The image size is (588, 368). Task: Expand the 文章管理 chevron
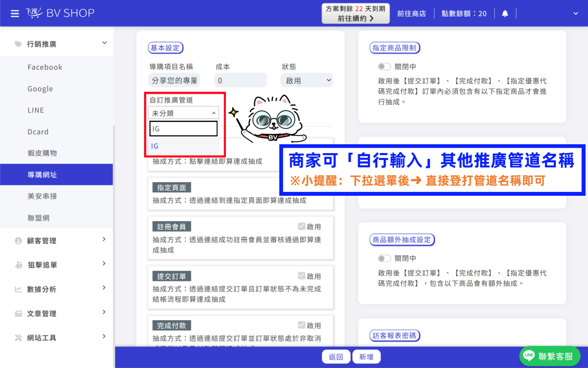[x=104, y=312]
